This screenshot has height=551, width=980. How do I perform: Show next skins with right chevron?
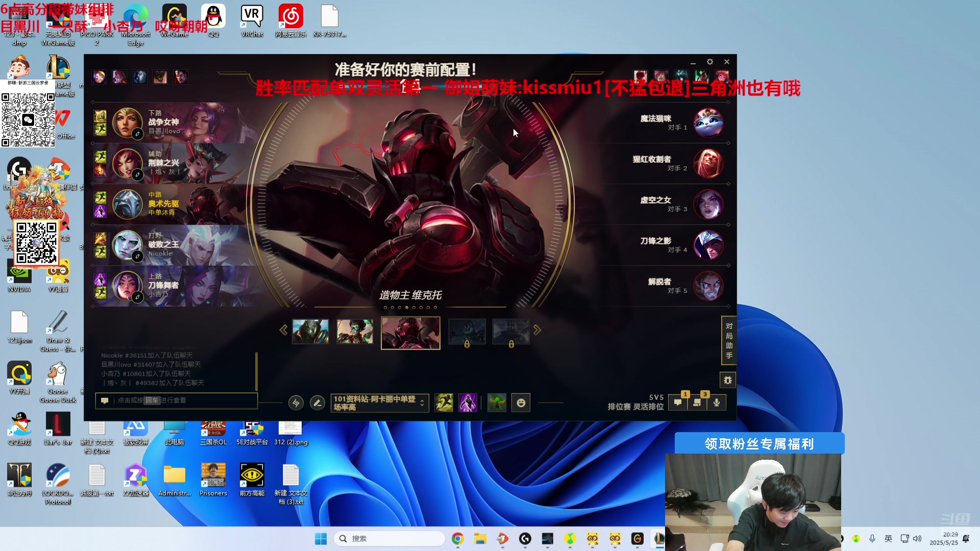pos(537,330)
